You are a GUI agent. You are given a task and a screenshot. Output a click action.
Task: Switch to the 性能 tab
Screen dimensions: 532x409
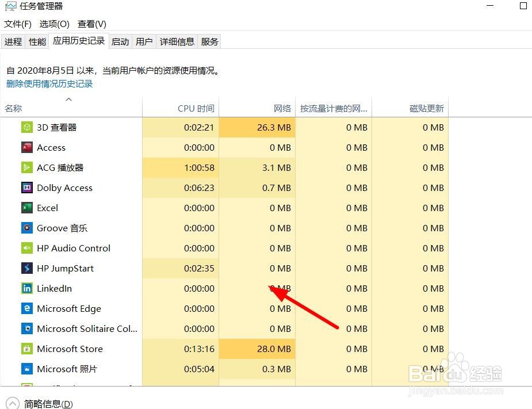[37, 41]
